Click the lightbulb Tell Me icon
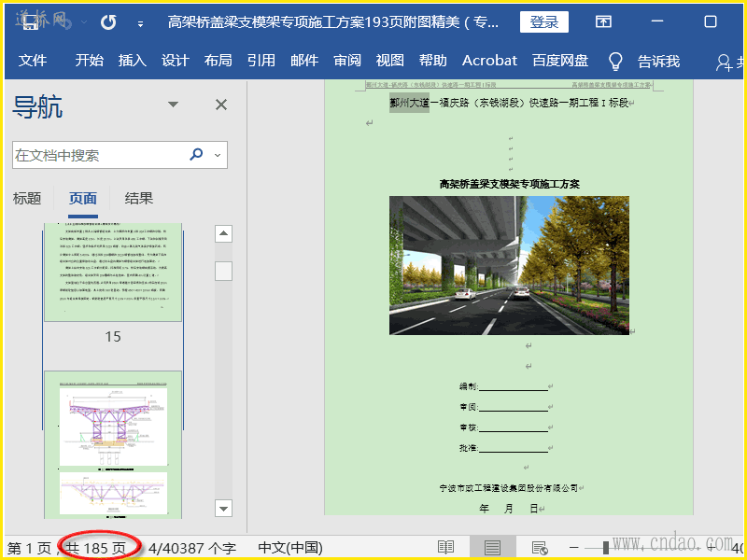 tap(615, 61)
